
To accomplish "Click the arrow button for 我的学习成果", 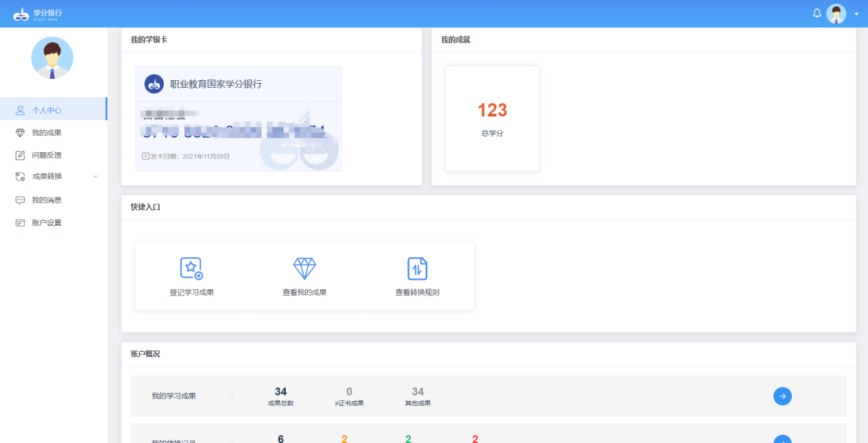I will [x=782, y=396].
